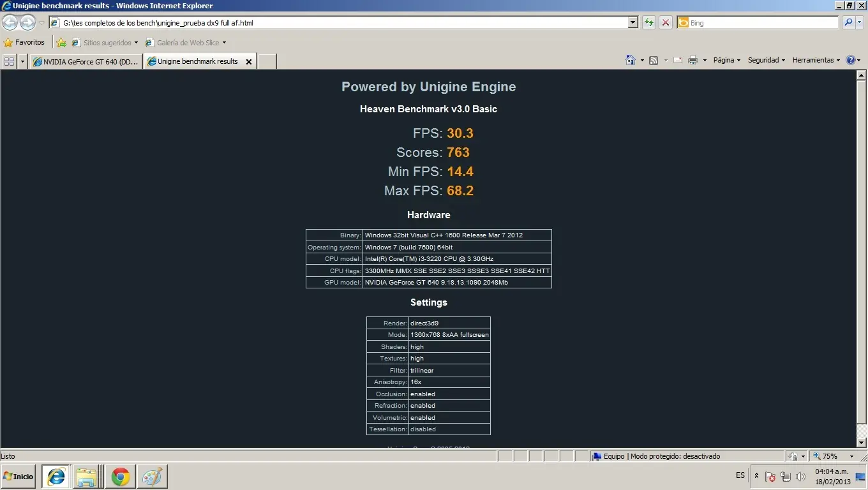
Task: Show Quick Tabs thumbnail view
Action: [x=9, y=61]
